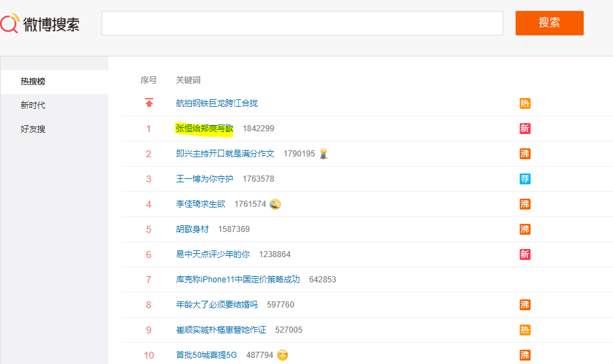Click the heat count 527005

(x=289, y=330)
